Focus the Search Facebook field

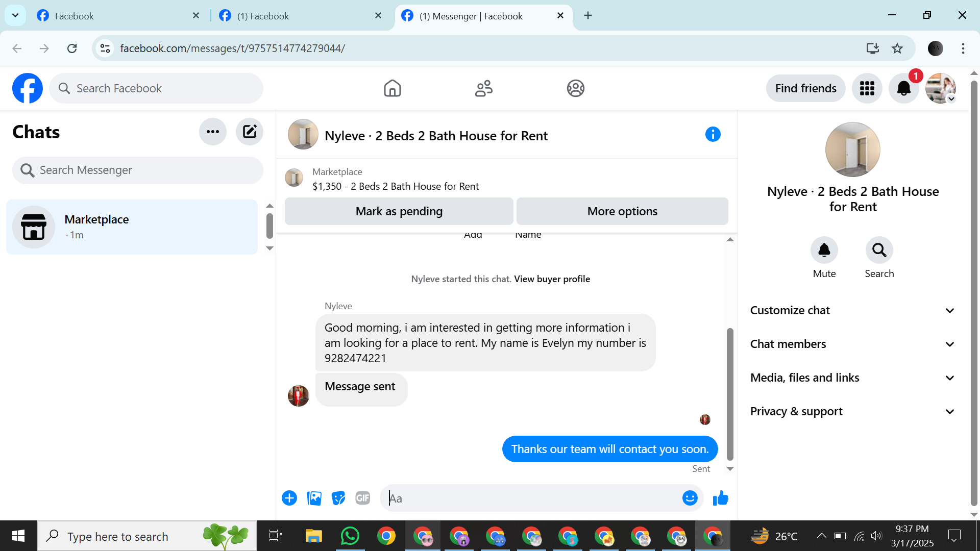coord(156,88)
